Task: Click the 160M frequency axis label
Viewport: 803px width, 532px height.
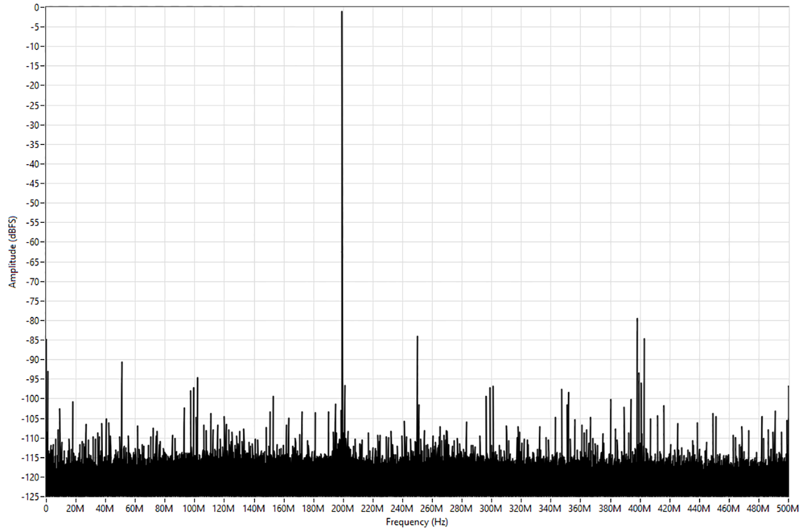Action: (x=283, y=509)
